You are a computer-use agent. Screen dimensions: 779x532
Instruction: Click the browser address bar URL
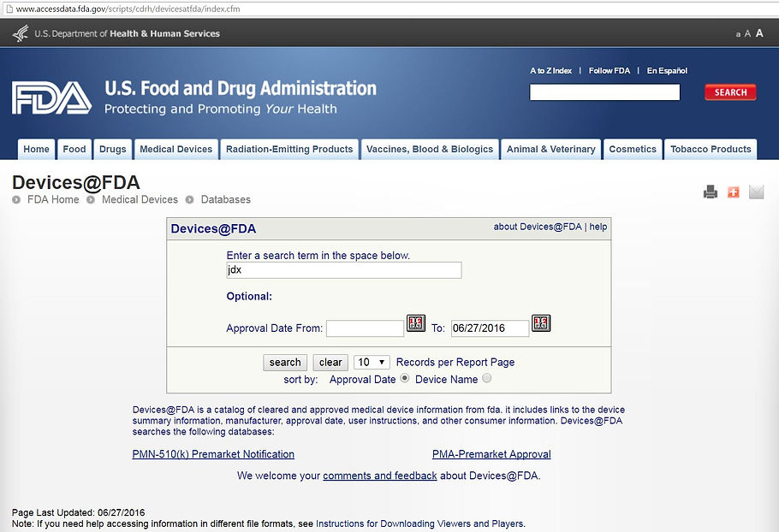(128, 9)
